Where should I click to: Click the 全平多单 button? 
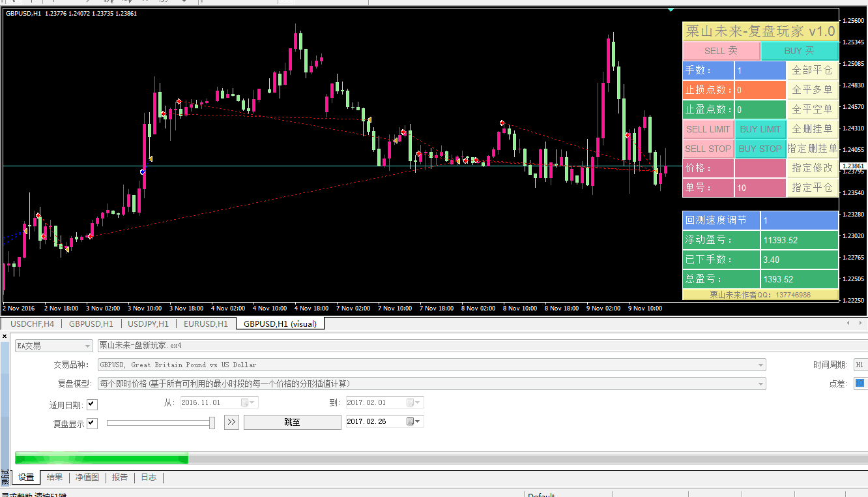813,90
